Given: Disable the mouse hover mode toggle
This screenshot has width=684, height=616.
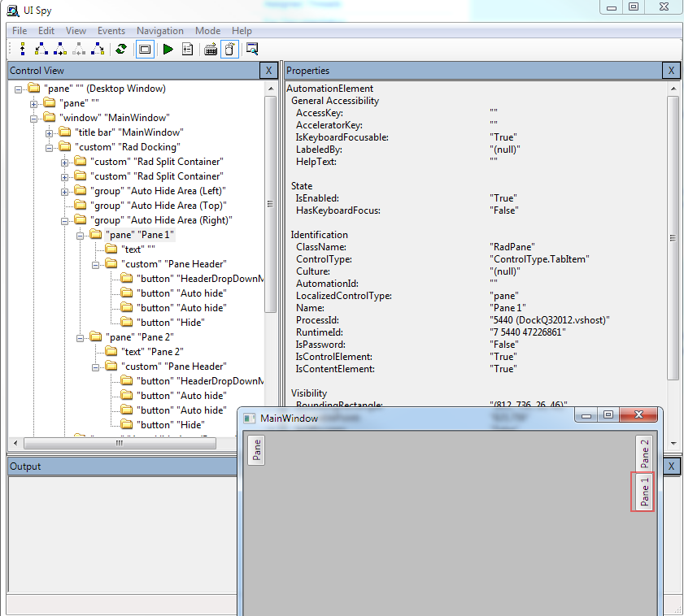Looking at the screenshot, I should point(230,50).
